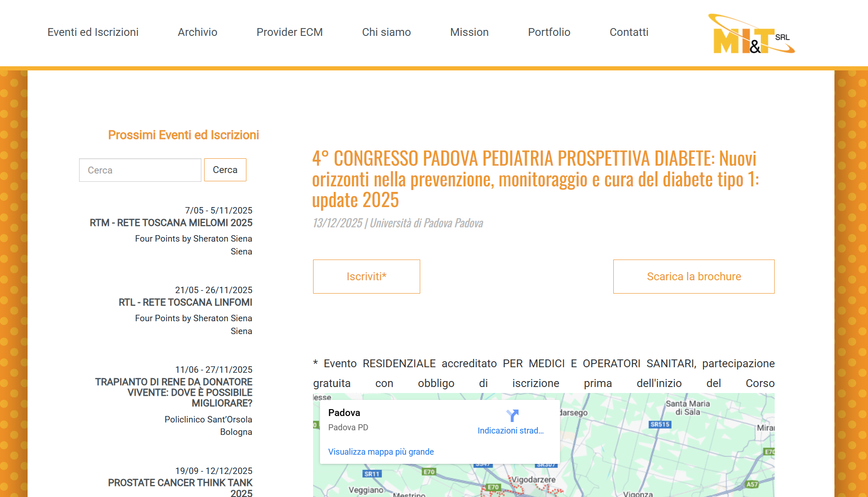The image size is (868, 497).
Task: Open the Mission page
Action: (469, 32)
